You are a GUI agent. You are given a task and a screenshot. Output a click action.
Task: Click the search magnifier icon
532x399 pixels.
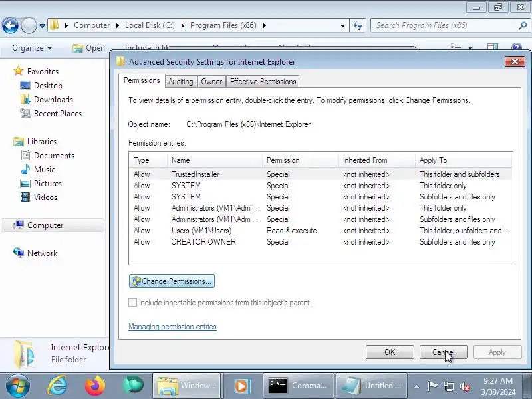point(523,25)
